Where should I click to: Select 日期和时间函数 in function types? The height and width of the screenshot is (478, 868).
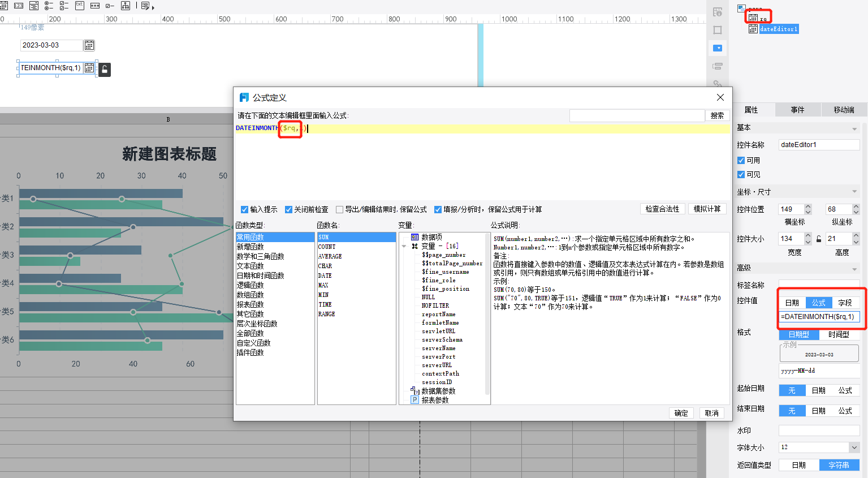(x=260, y=275)
